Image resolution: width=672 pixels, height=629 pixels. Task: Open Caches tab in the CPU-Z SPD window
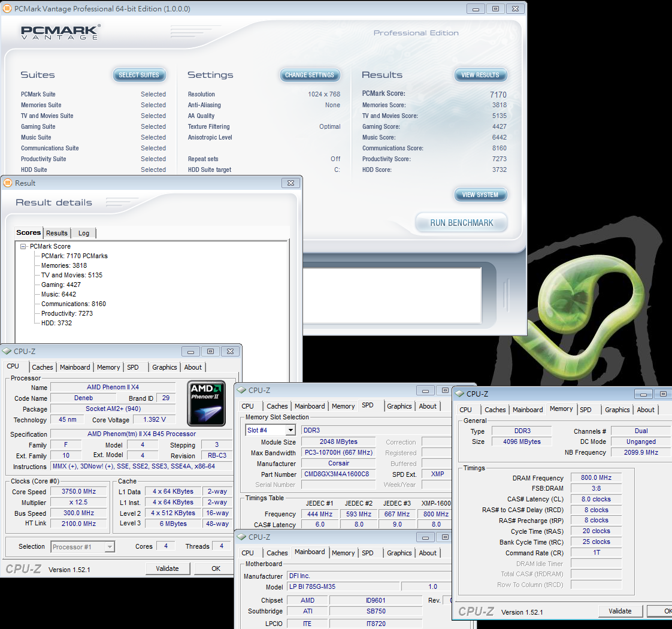[x=277, y=406]
